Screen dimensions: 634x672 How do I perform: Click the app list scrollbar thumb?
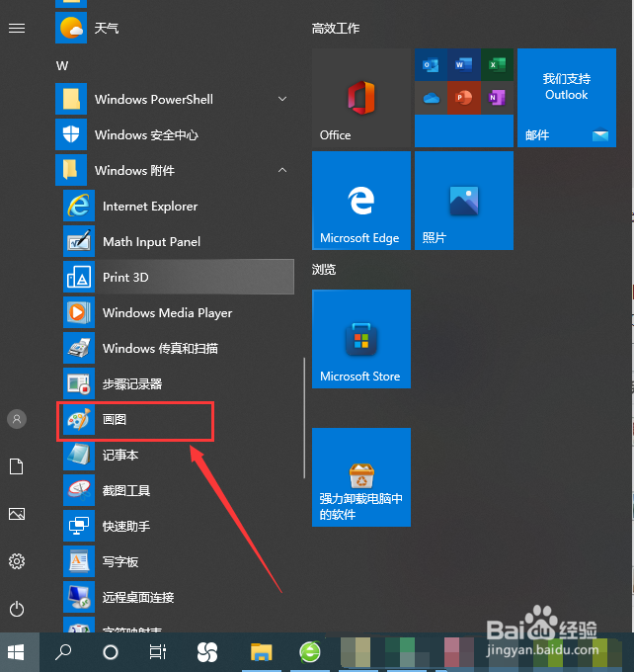click(304, 418)
